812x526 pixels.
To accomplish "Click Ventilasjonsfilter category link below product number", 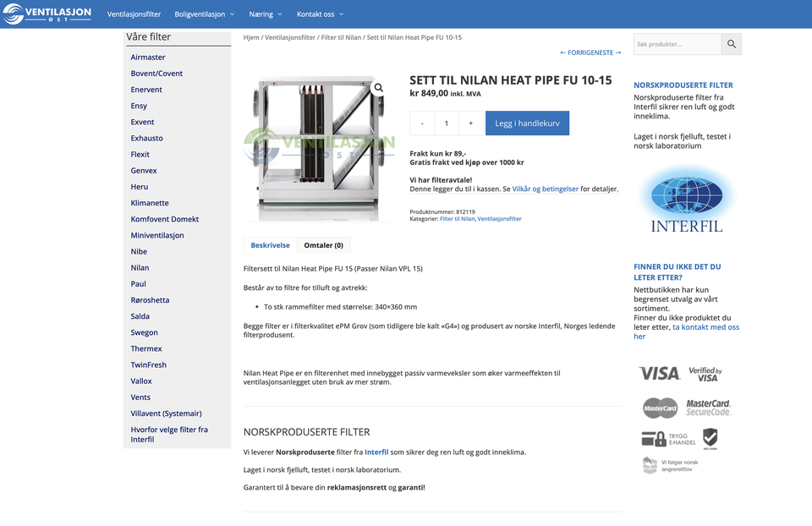I will point(499,219).
